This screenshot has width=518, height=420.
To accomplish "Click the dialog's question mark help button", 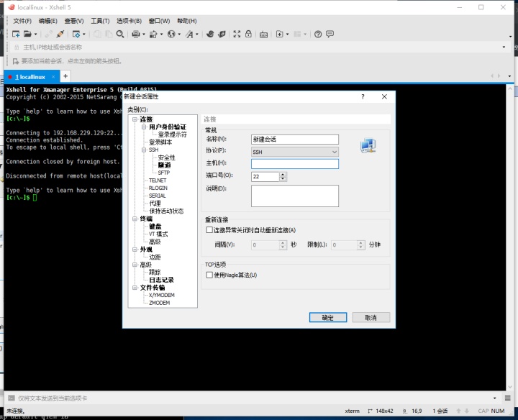I will (x=363, y=96).
